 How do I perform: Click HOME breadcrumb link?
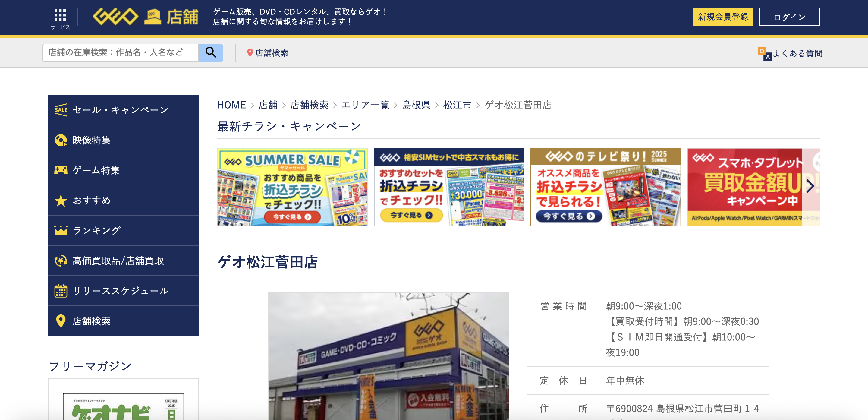tap(231, 105)
